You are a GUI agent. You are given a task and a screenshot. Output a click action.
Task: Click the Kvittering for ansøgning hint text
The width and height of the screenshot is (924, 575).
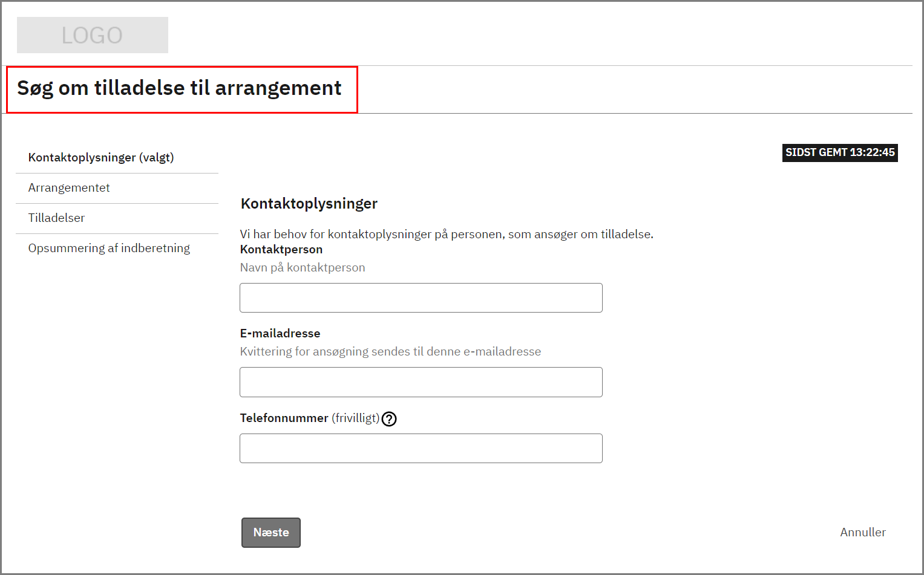click(x=390, y=352)
